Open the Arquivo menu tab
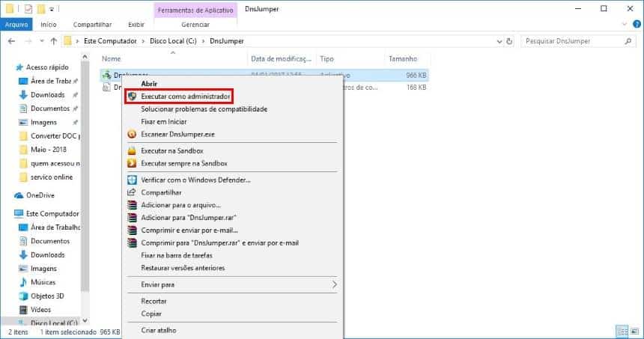The image size is (644, 339). click(16, 25)
